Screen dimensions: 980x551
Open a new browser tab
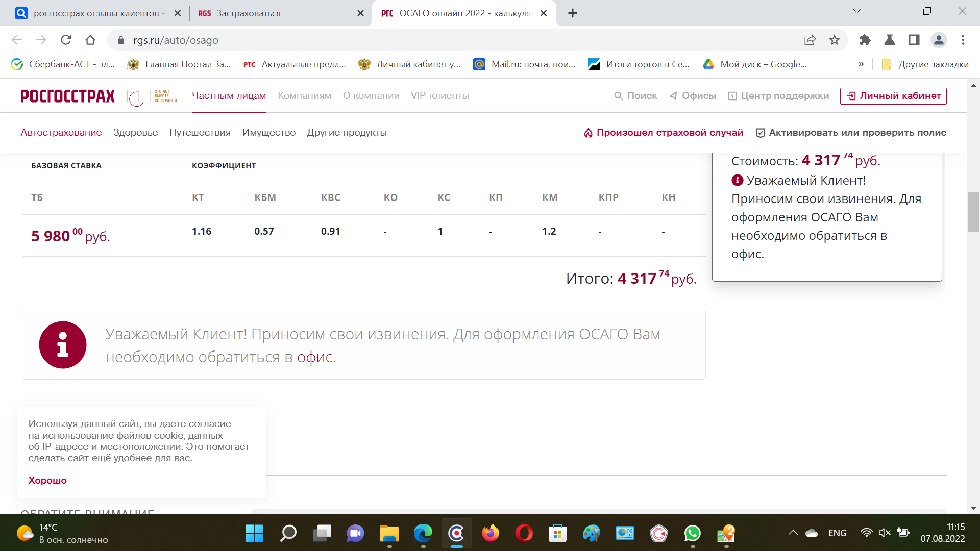point(573,13)
